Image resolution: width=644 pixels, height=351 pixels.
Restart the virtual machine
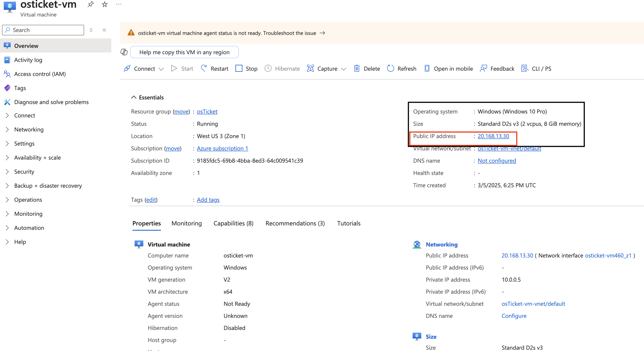(x=215, y=68)
